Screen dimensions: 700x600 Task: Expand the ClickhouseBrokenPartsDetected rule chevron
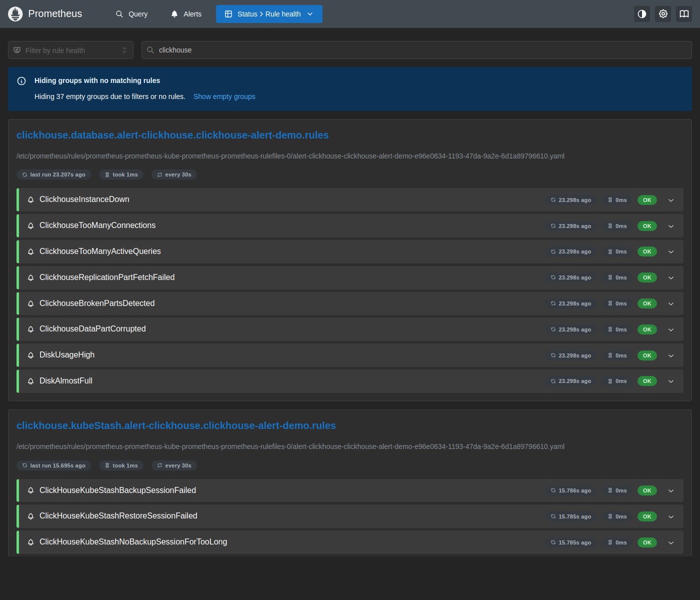click(671, 303)
